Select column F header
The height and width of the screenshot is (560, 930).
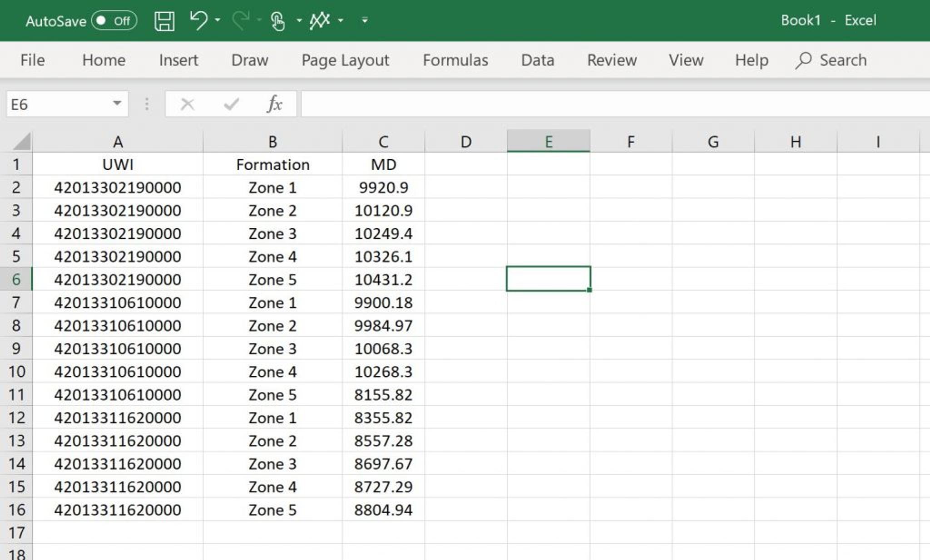(x=631, y=141)
